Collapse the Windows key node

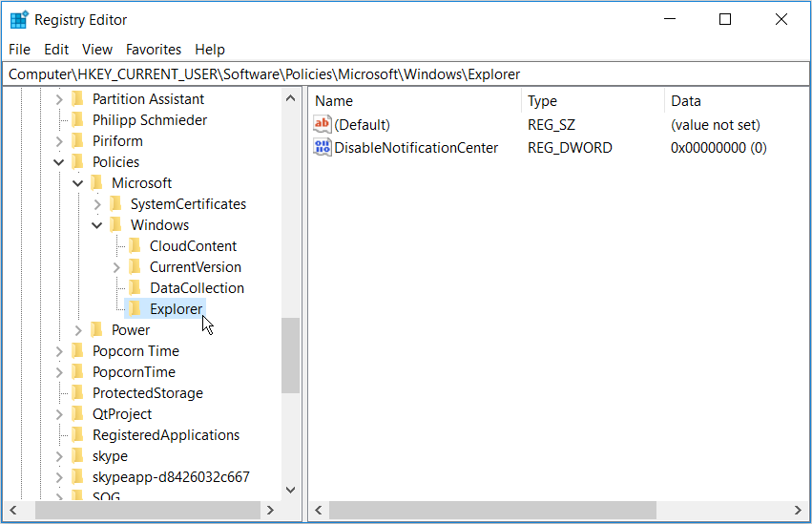97,225
